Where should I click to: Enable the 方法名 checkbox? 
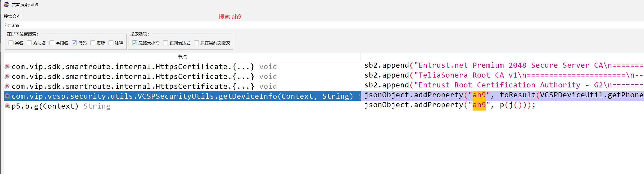pyautogui.click(x=29, y=43)
